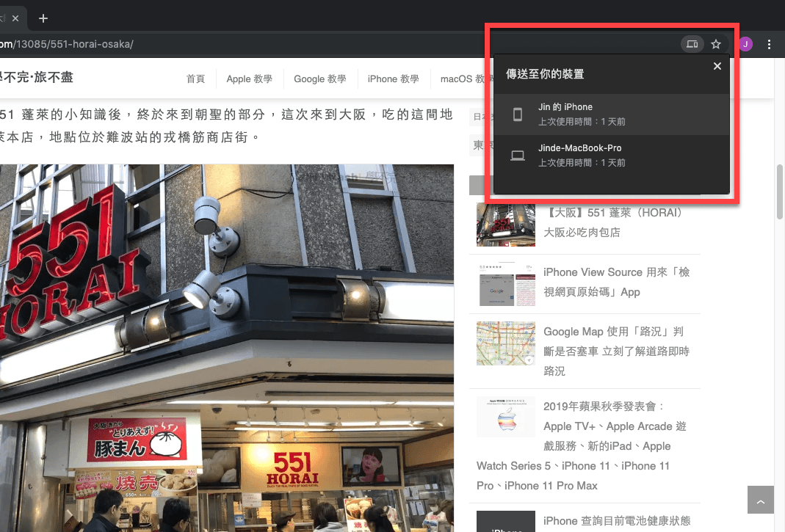The image size is (785, 532).
Task: Open the iPhone 查詢目前電池健康狀態 link
Action: click(617, 521)
